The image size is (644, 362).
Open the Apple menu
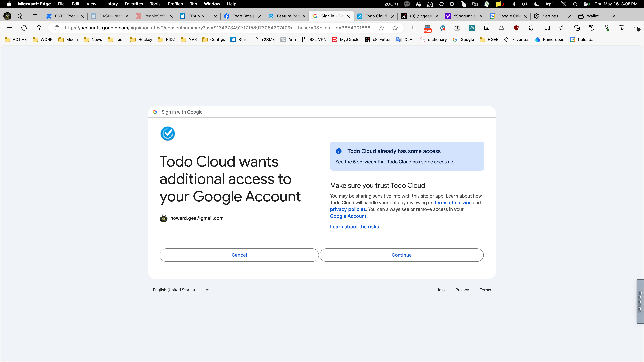point(9,4)
